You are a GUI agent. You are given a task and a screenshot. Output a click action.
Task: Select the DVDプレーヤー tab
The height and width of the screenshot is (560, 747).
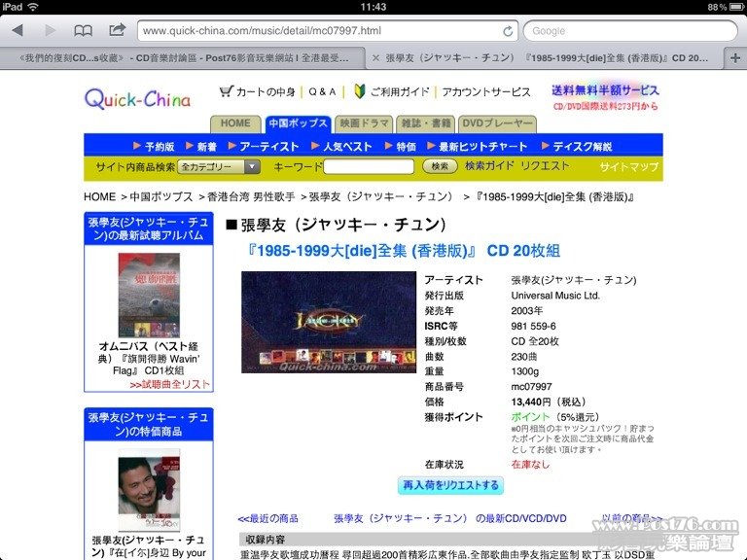(497, 123)
